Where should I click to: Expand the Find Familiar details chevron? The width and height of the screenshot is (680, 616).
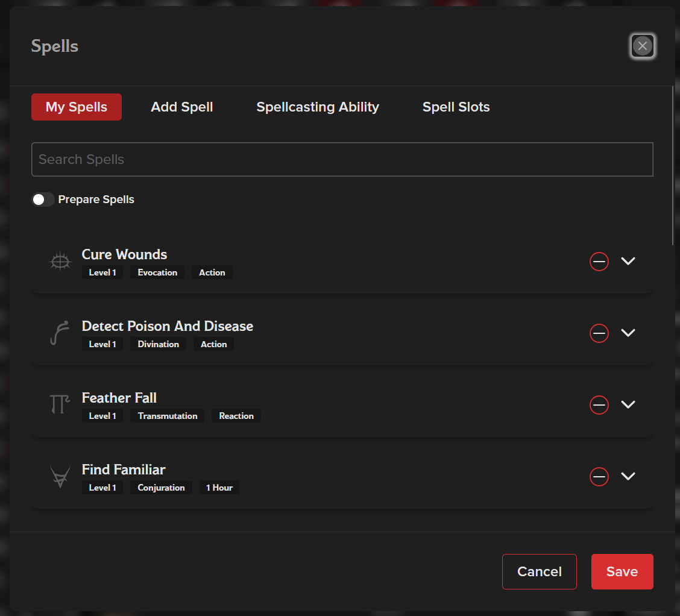pyautogui.click(x=628, y=476)
